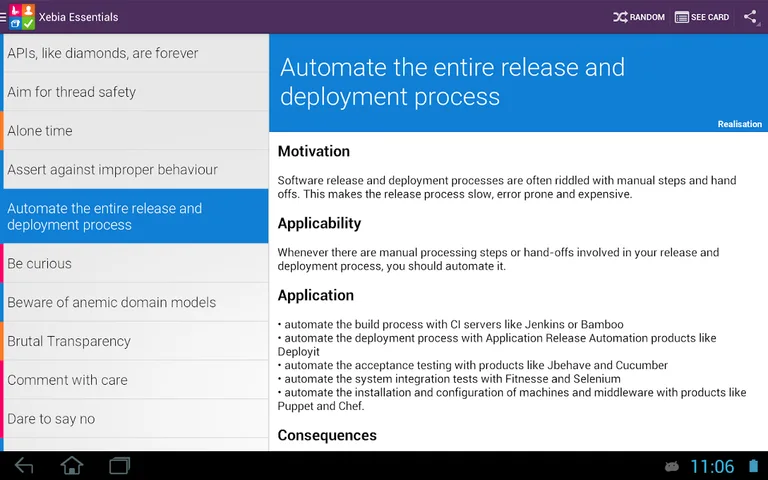768x480 pixels.
Task: Tap the Android notification icon in status bar
Action: coord(672,467)
